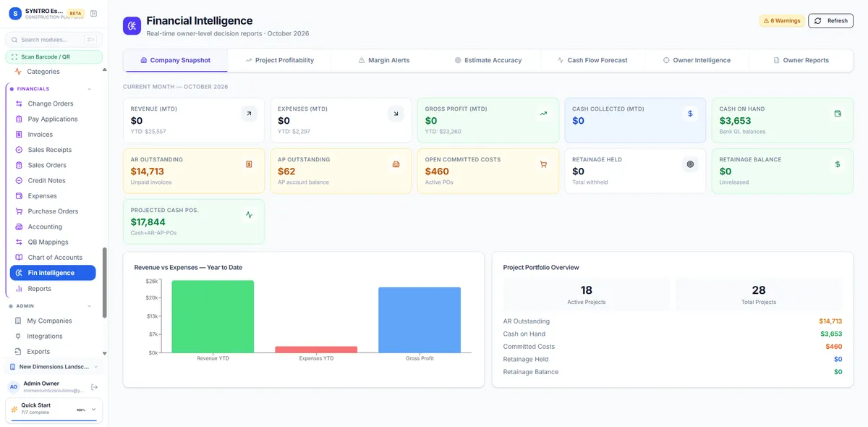Click the logout icon beside Admin Owner

94,387
